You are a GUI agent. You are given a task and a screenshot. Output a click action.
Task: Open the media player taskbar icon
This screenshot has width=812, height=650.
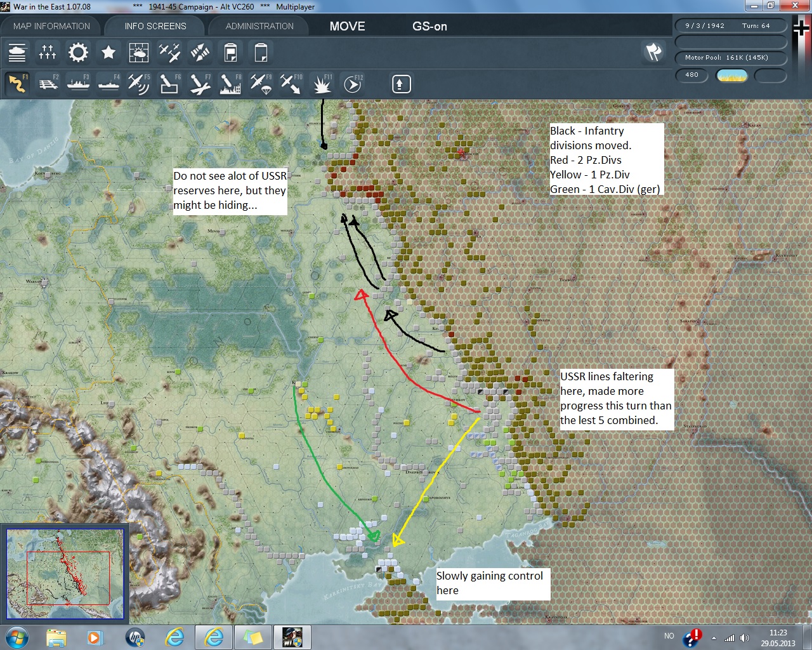[x=95, y=637]
